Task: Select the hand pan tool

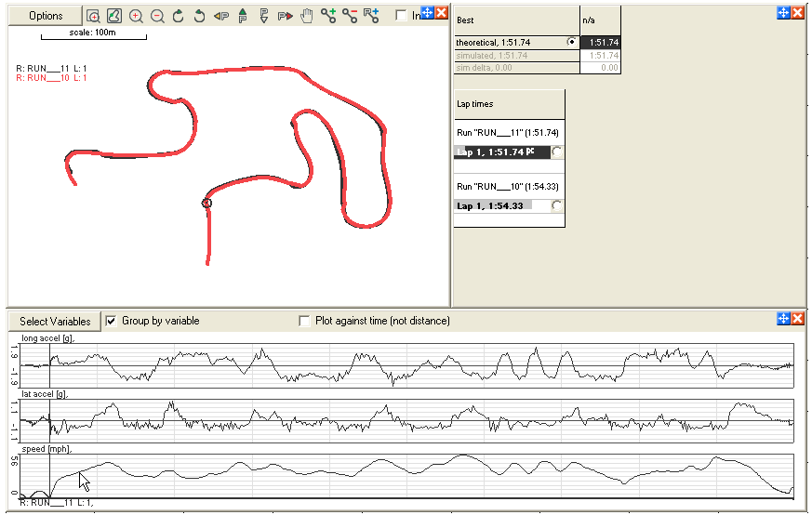Action: click(306, 16)
